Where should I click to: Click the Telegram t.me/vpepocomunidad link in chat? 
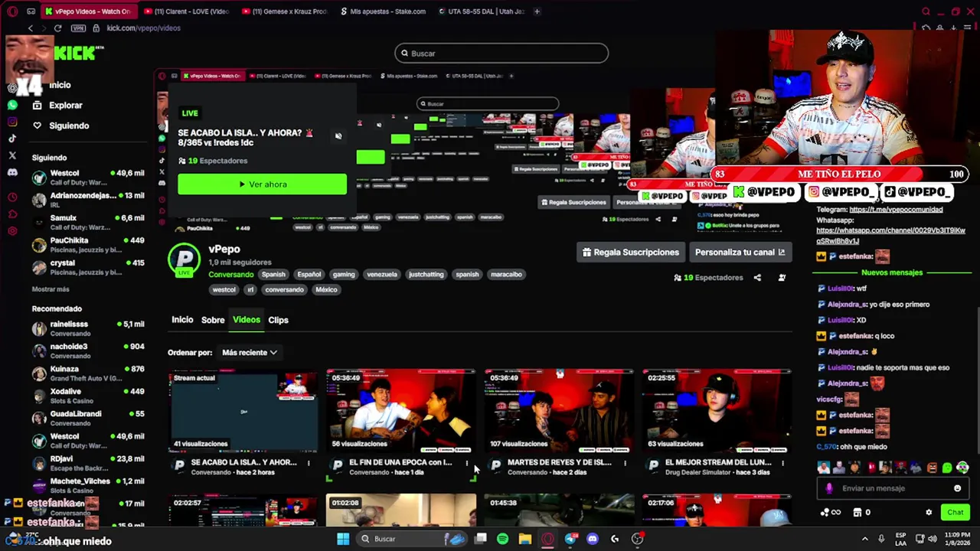pyautogui.click(x=896, y=210)
